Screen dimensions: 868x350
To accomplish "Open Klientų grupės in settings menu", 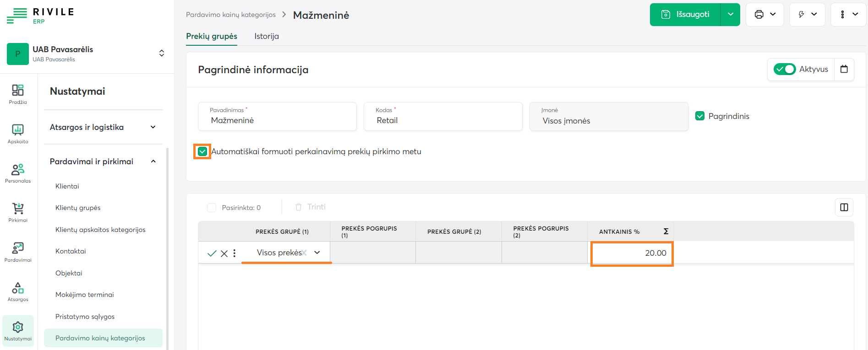I will pos(78,208).
